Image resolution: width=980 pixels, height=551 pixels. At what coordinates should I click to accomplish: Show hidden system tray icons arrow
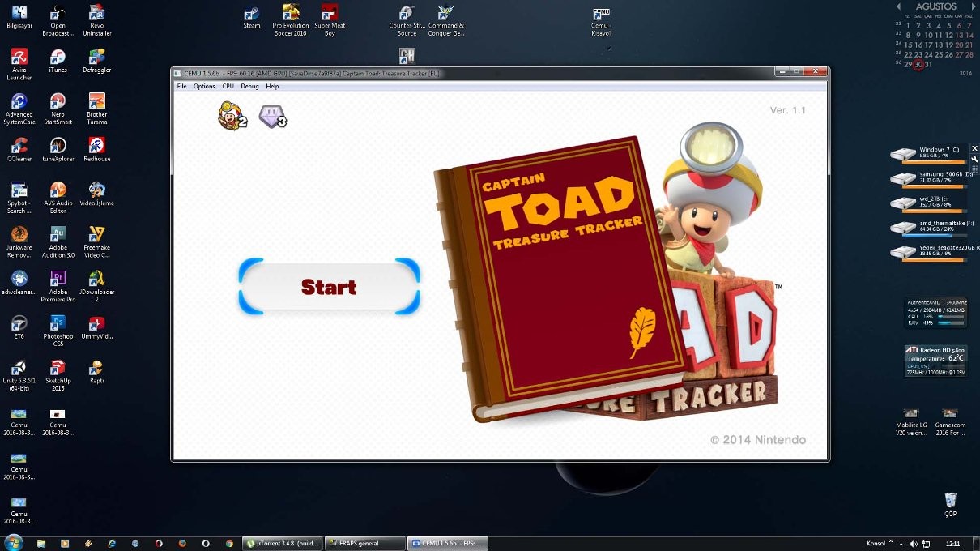[901, 543]
